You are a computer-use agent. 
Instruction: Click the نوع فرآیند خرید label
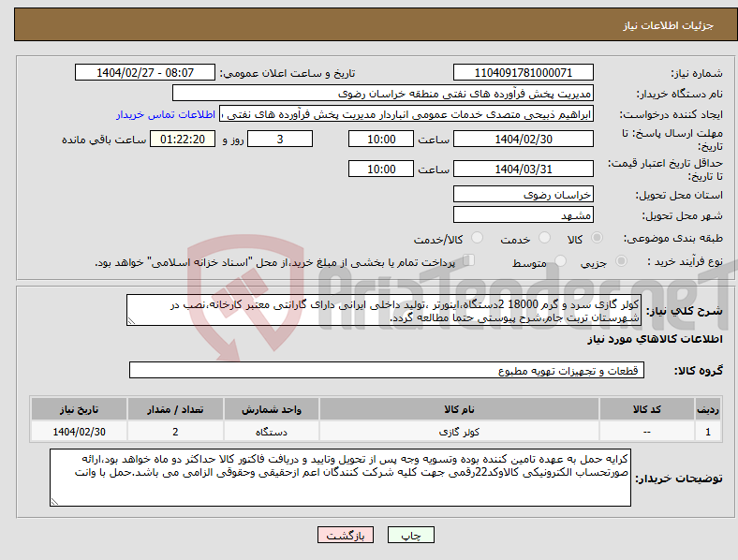685,261
